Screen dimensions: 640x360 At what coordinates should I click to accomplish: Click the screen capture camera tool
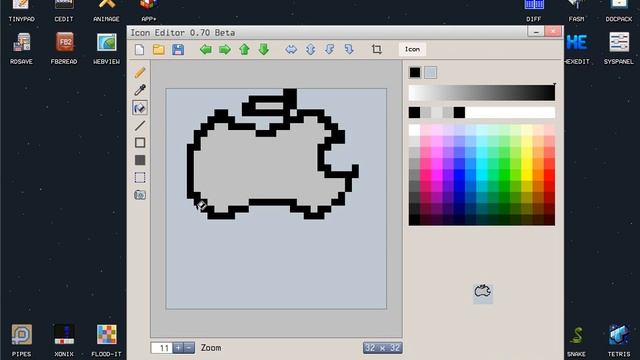click(x=140, y=195)
